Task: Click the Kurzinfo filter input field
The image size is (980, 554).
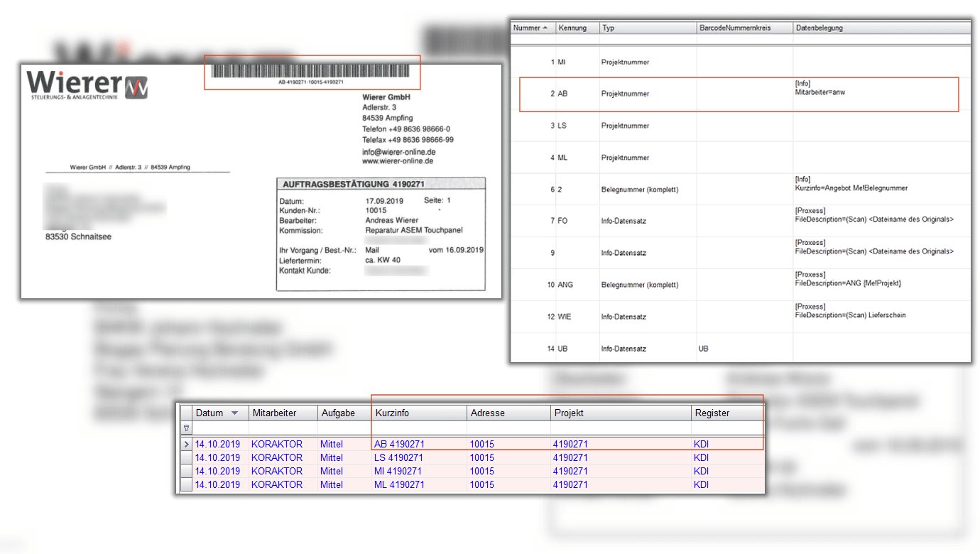Action: point(419,428)
